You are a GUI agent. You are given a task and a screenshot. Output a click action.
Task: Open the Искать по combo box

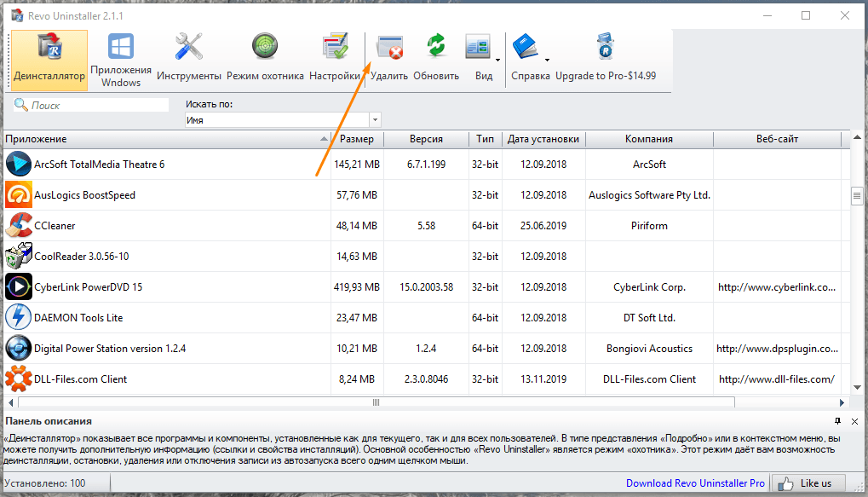pyautogui.click(x=283, y=120)
